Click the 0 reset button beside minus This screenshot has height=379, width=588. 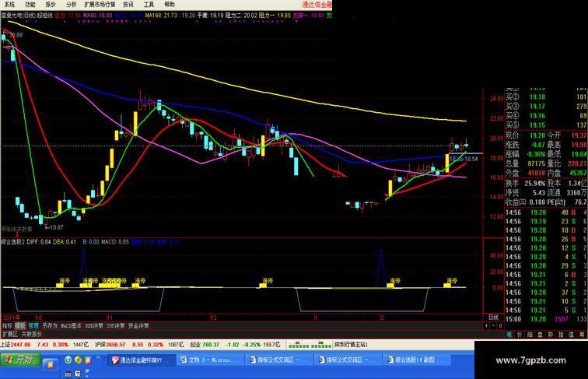click(x=500, y=326)
